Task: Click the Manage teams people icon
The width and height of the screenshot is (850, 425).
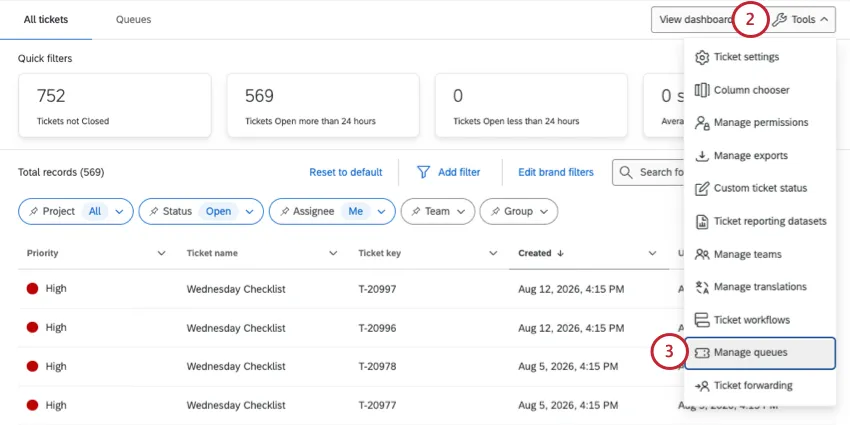Action: (x=702, y=254)
